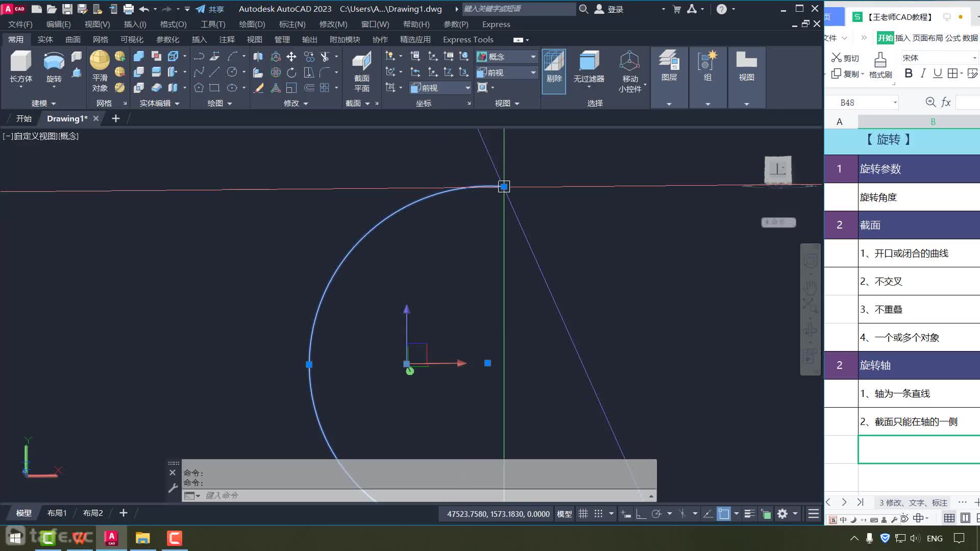Open the workspace gear dropdown arrow
The width and height of the screenshot is (980, 551).
(795, 514)
